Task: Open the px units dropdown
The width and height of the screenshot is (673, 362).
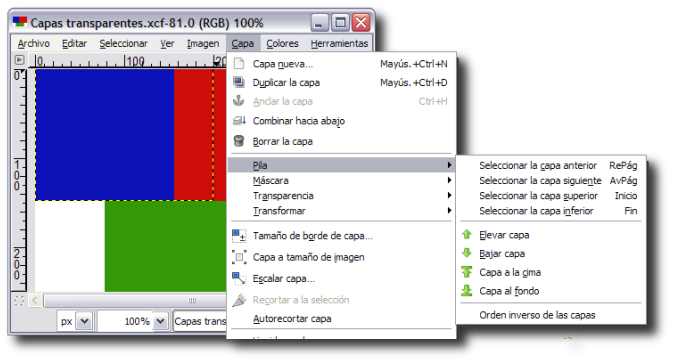Action: tap(85, 321)
